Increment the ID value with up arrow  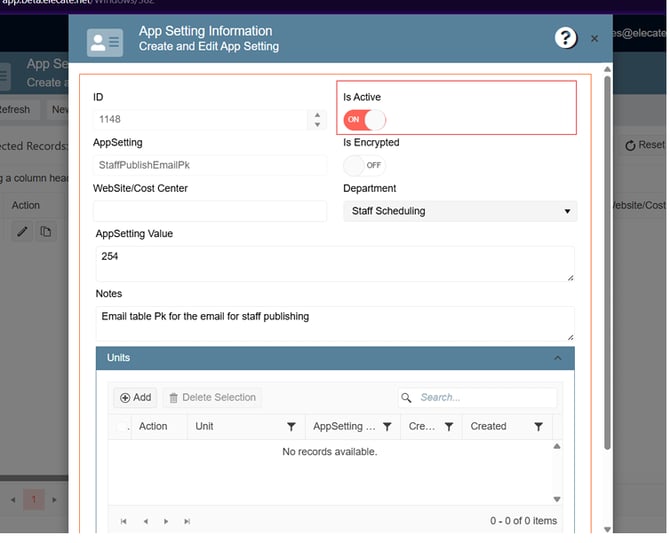click(318, 115)
